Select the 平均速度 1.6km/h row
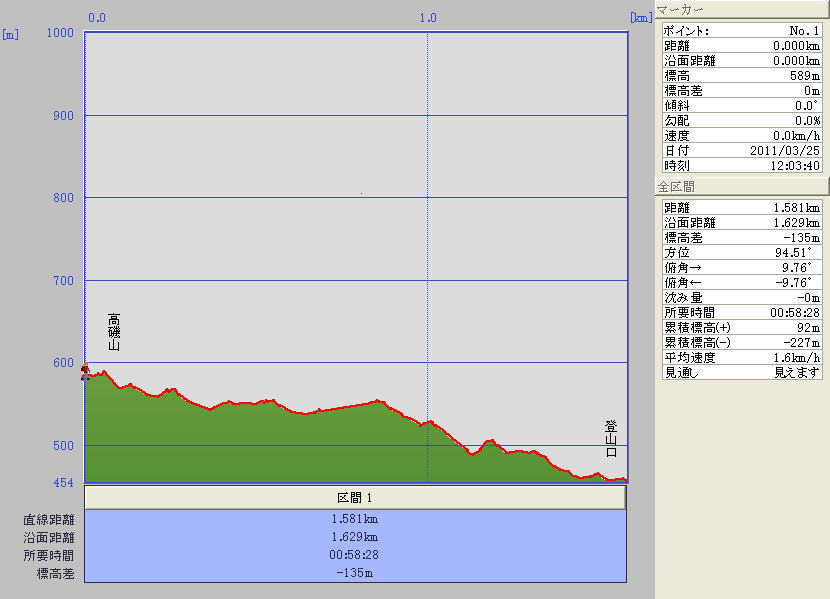The image size is (830, 599). (742, 357)
